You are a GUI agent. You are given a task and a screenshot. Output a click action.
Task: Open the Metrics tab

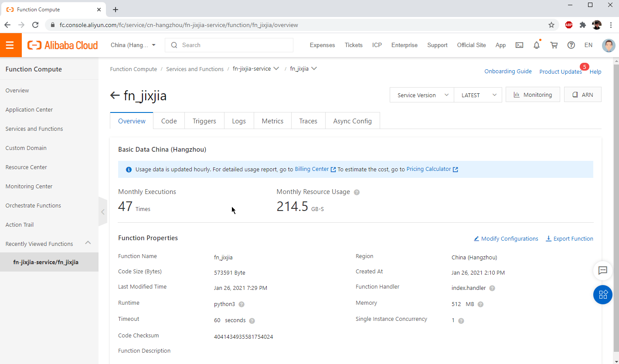click(x=272, y=121)
